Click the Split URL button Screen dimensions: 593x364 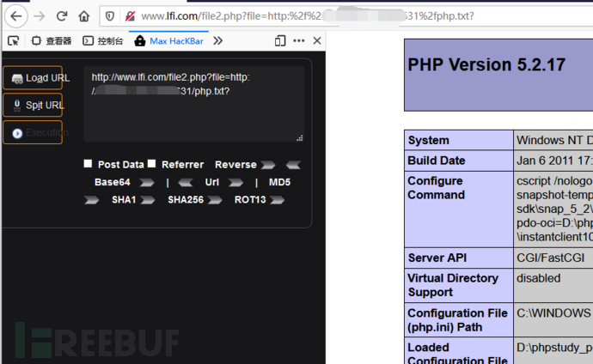pos(33,105)
